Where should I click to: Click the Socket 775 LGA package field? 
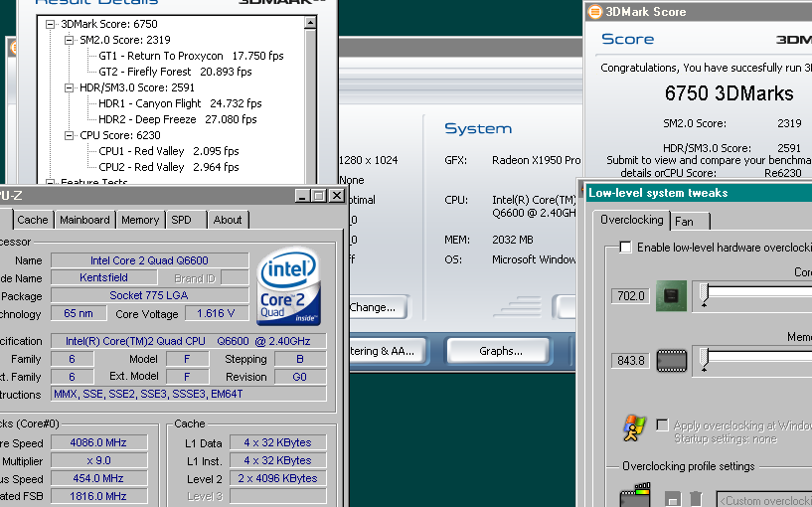coord(150,295)
